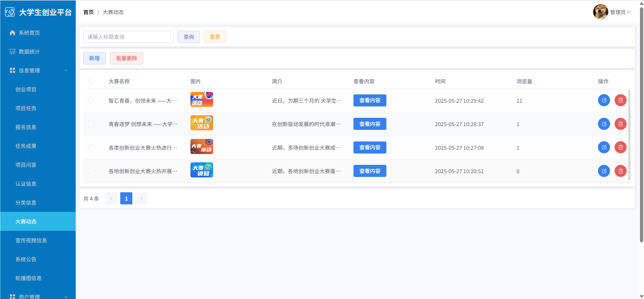Screen dimensions: 644x299
Task: Click the edit icon for the first contest row
Action: pos(604,100)
